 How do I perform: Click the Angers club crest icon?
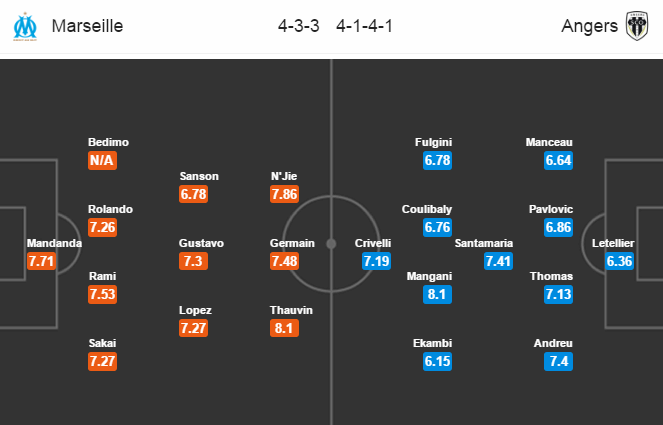(637, 26)
